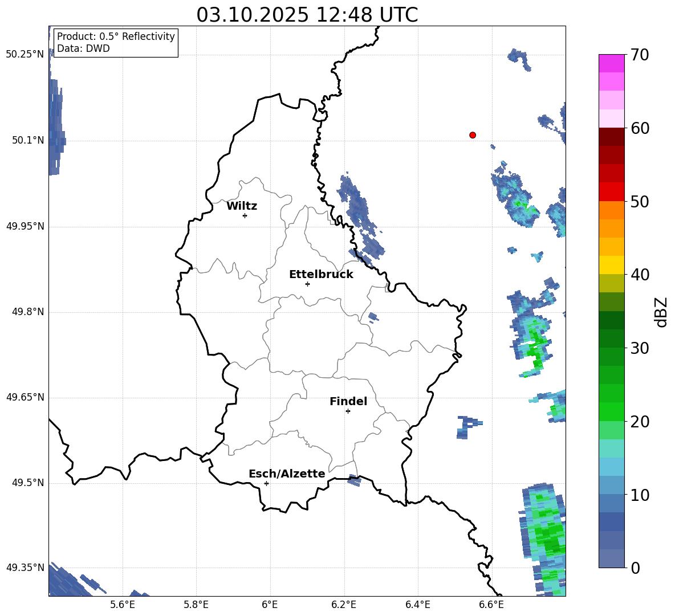Select the Findel map label

click(348, 401)
